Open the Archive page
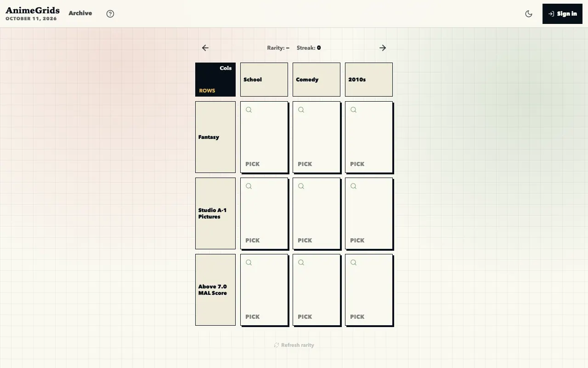588x368 pixels. pos(80,13)
